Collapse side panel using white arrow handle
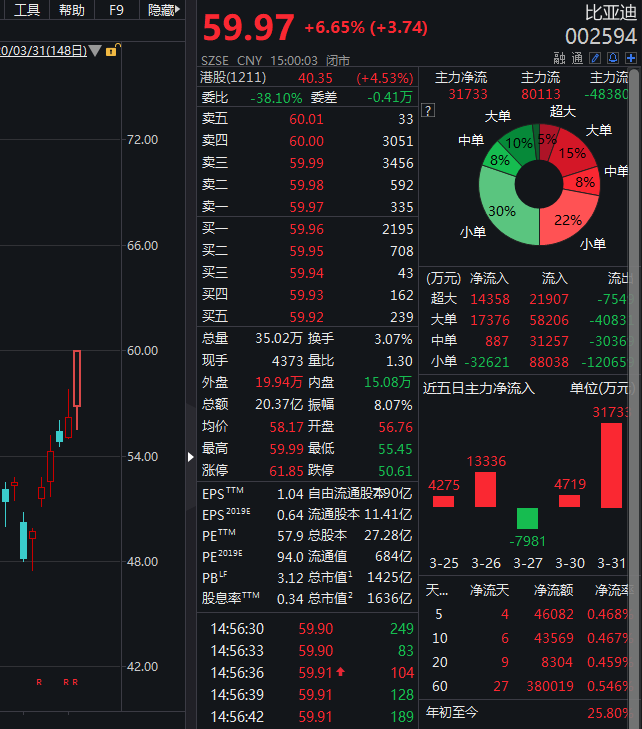 [191, 457]
